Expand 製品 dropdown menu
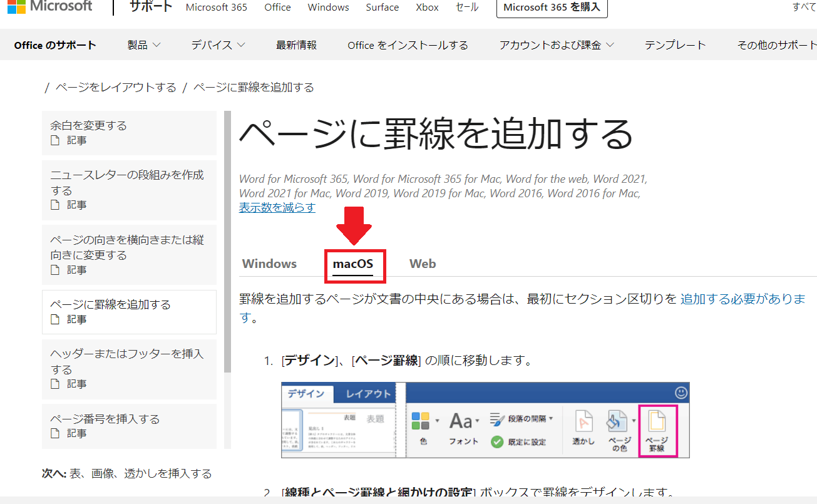This screenshot has height=504, width=817. (144, 45)
